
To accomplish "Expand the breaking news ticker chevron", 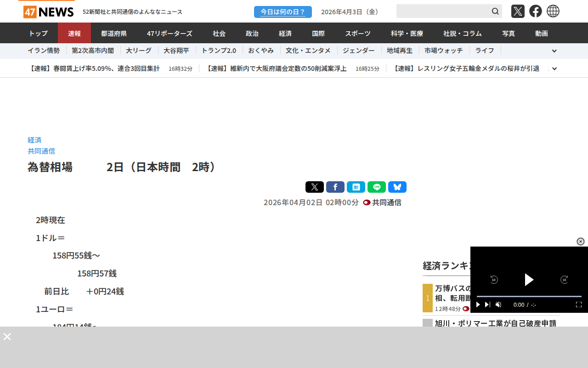I will tap(554, 69).
